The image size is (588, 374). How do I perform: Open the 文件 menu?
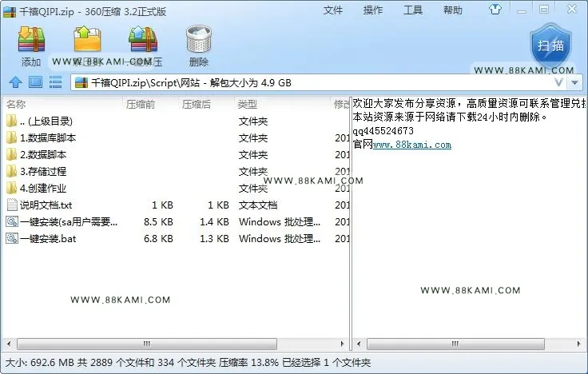pos(333,10)
